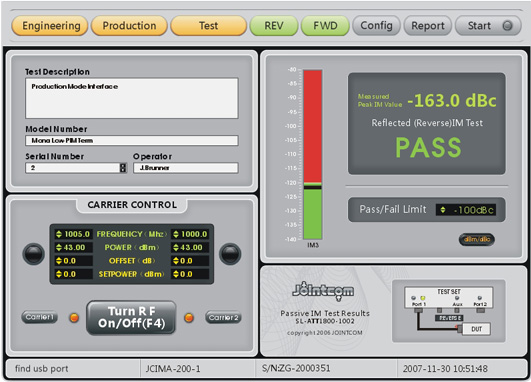Viewport: 531px width, 382px height.
Task: Click the right carrier 2 round knob
Action: point(230,254)
